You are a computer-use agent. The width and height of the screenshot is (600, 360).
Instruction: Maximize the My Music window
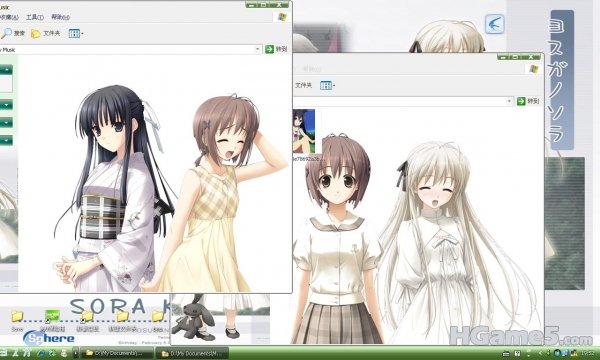(x=264, y=5)
